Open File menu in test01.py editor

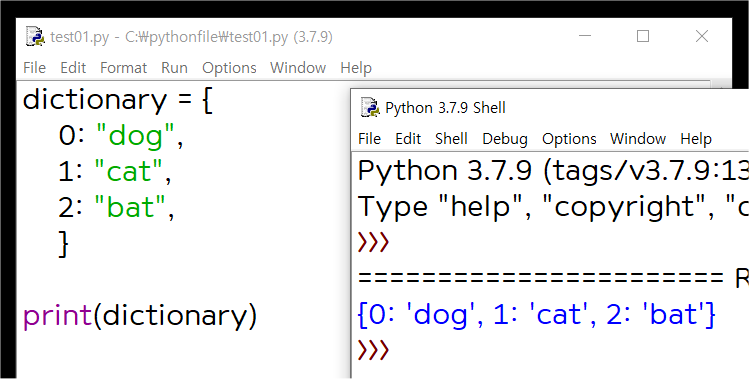[x=34, y=68]
